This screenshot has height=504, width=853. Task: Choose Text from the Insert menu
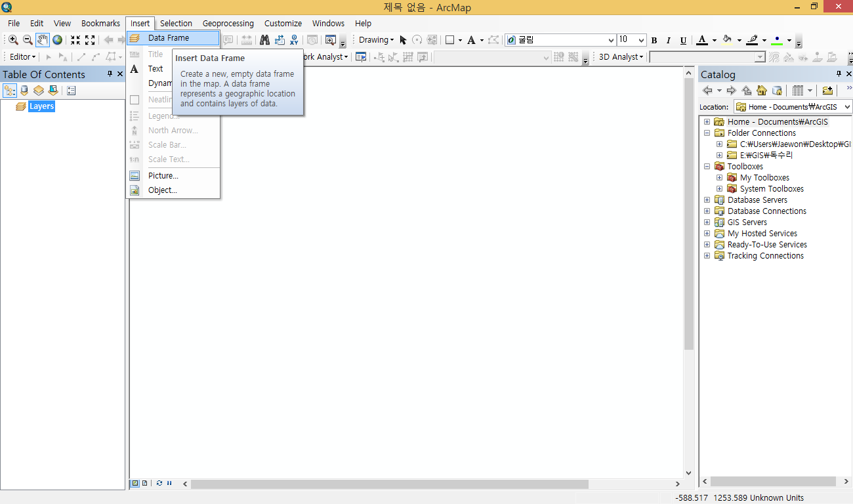[156, 68]
